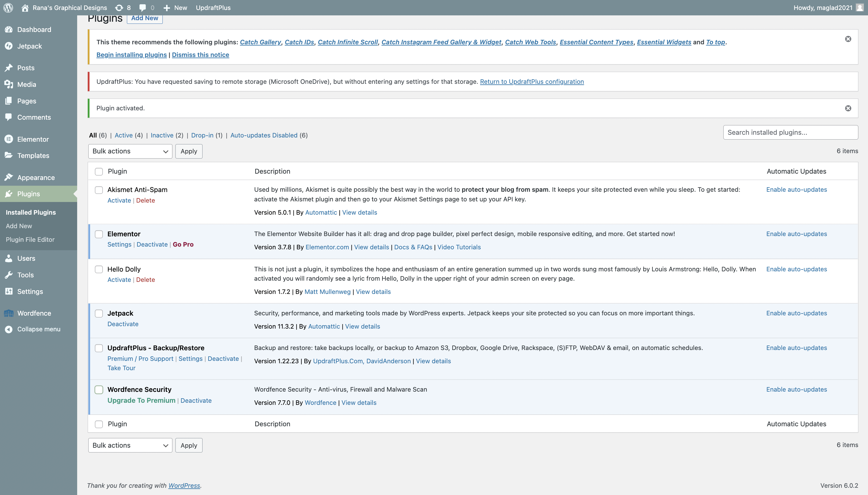
Task: Show the Drop-in (1) filter
Action: coord(207,135)
